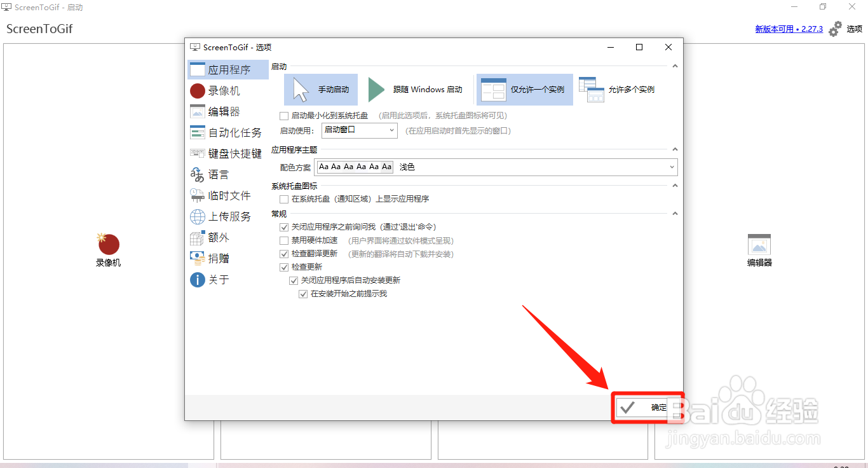Click the 配色方案 label
Viewport: 868px width, 468px height.
295,168
